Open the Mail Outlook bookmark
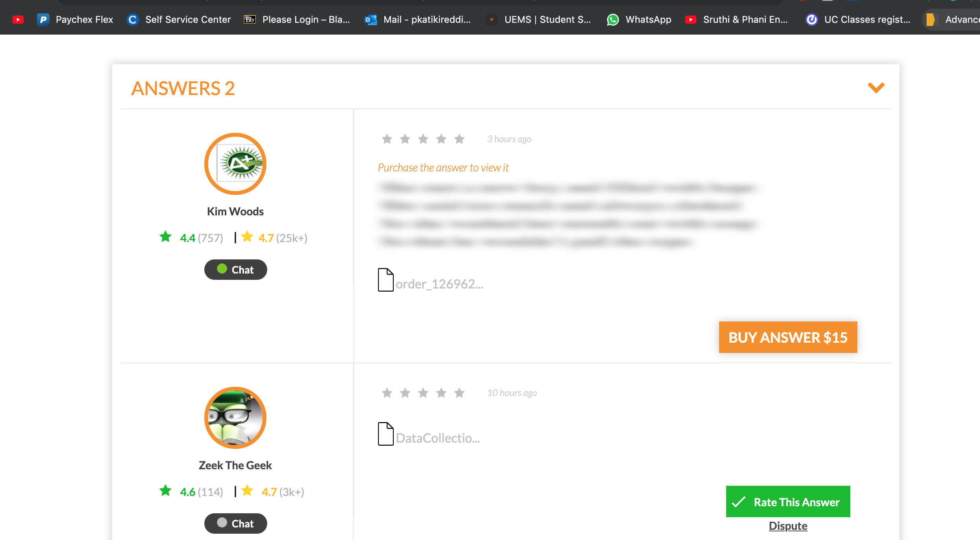This screenshot has width=980, height=540. point(418,19)
